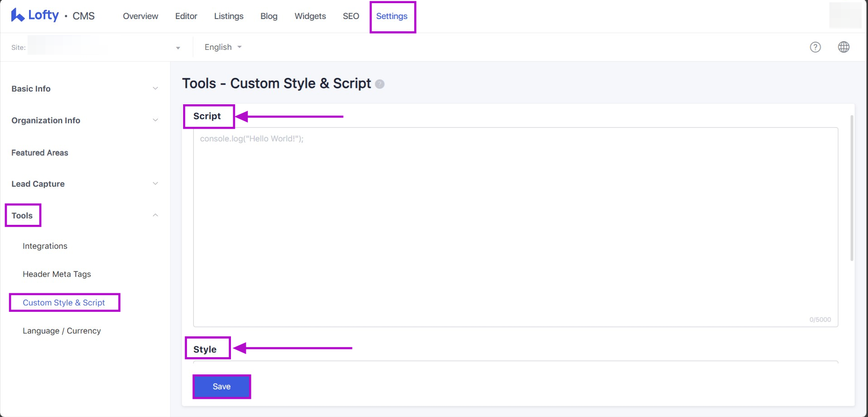The height and width of the screenshot is (417, 868).
Task: Open the Widgets tab
Action: click(310, 16)
